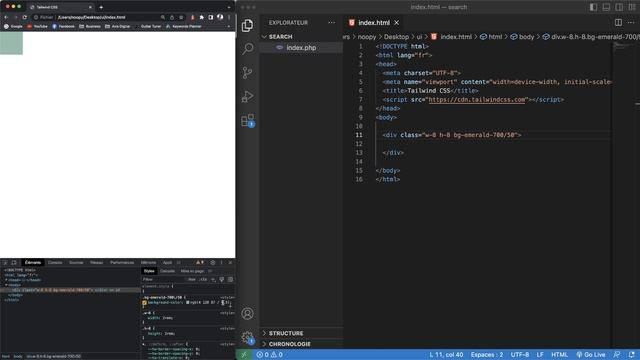640x360 pixels.
Task: Open Explorer views and more actions
Action: point(331,22)
